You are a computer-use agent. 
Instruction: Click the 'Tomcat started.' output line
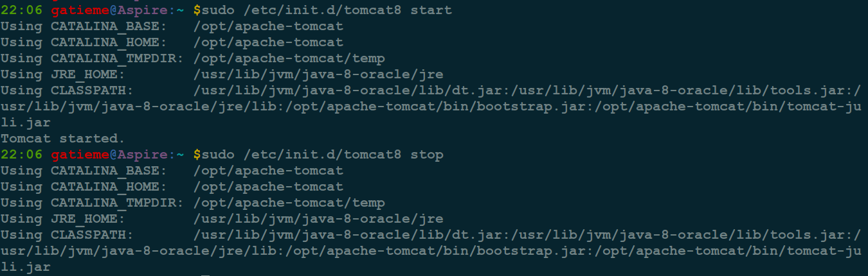click(62, 139)
